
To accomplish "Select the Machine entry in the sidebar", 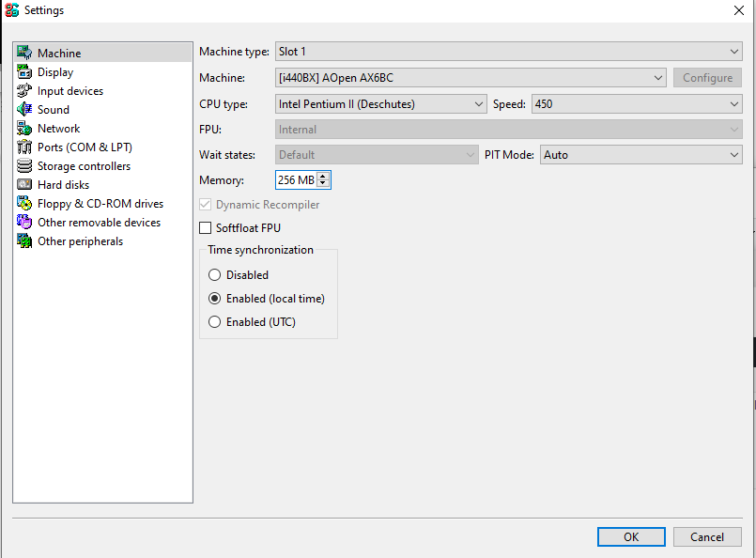I will click(x=102, y=53).
